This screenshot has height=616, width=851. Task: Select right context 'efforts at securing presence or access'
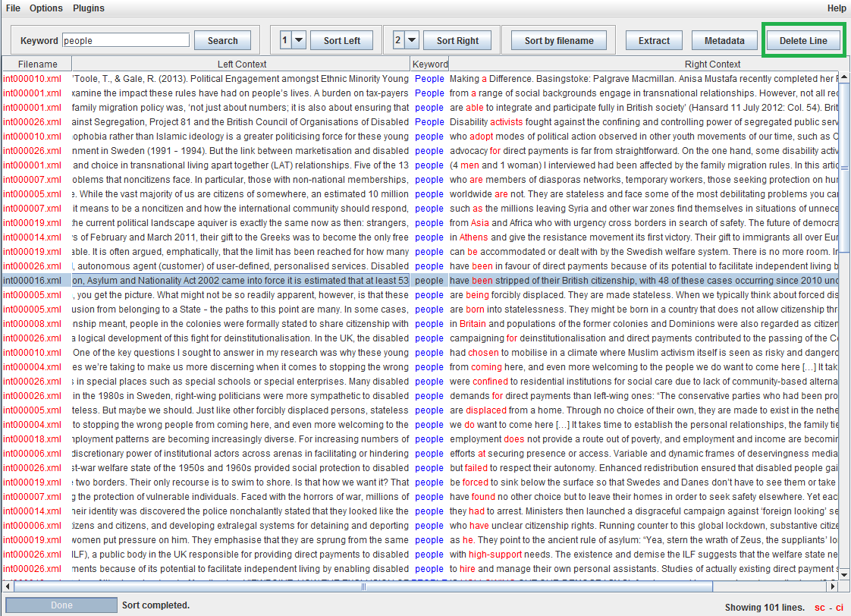[x=529, y=454]
